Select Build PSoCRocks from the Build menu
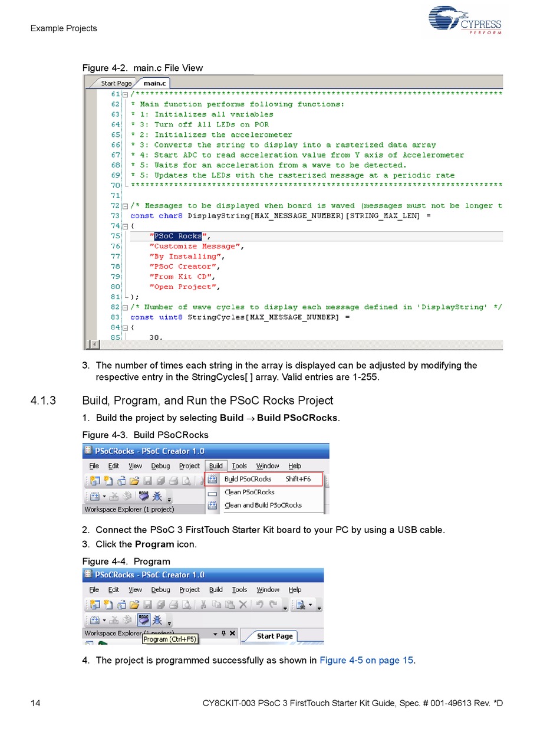560x732 pixels. pos(264,479)
